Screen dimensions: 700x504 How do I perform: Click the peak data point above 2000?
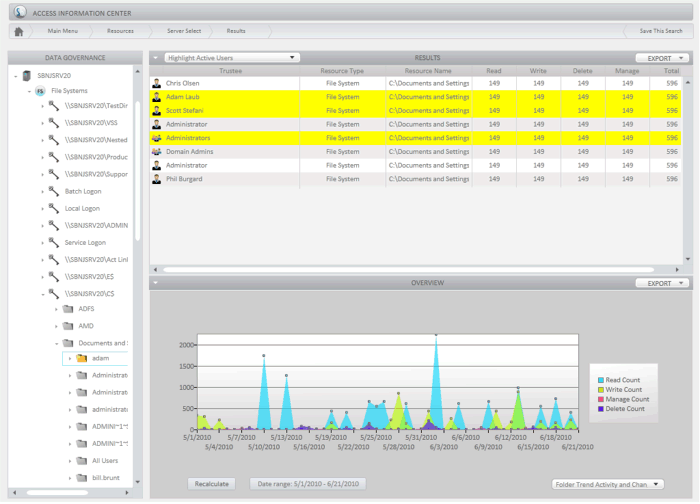(x=436, y=334)
